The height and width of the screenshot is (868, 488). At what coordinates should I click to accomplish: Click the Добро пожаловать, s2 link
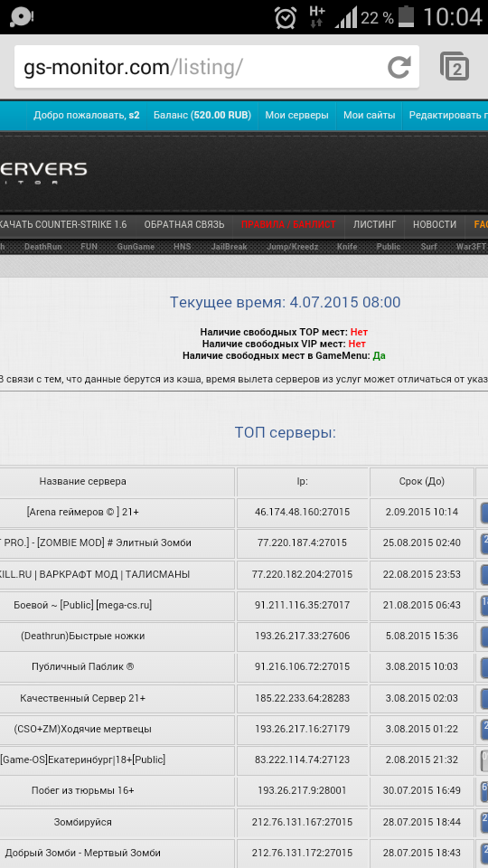[87, 115]
